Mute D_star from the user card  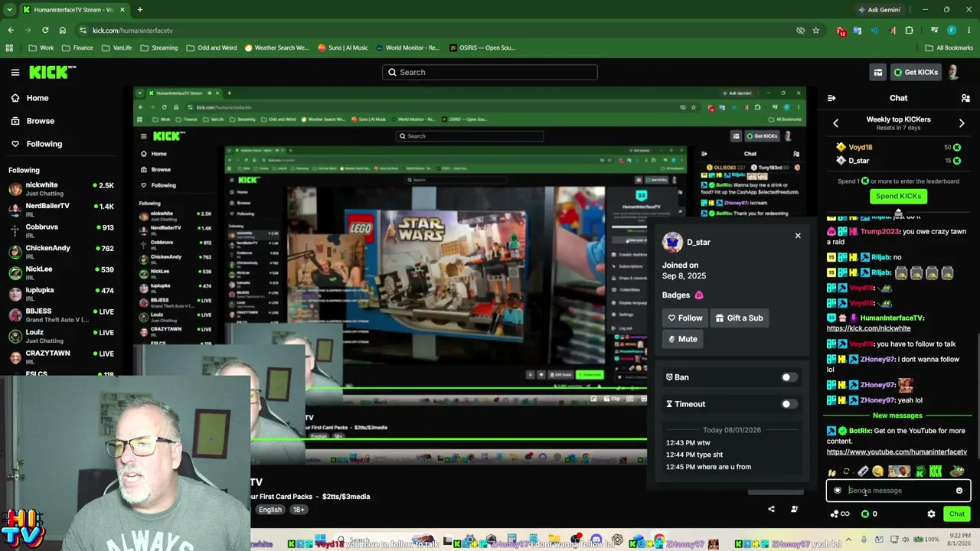[x=682, y=339]
